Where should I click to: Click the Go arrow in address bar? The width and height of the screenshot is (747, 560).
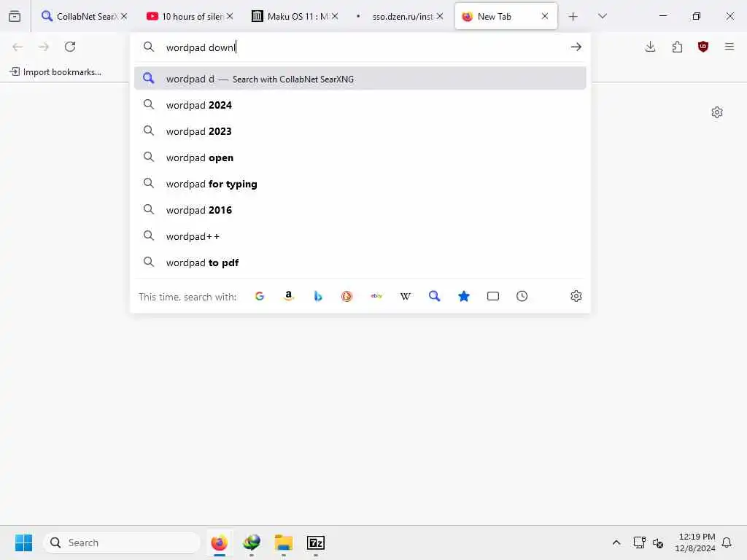(x=576, y=47)
